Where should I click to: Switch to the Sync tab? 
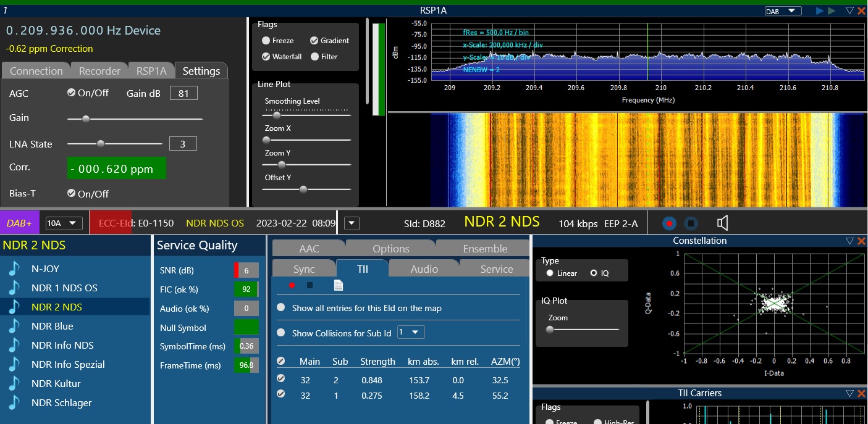click(304, 269)
